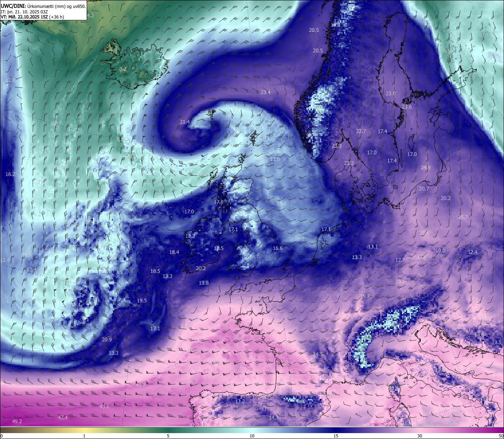Click the 13.5 value at the right edge
This screenshot has height=439, width=504.
(497, 343)
